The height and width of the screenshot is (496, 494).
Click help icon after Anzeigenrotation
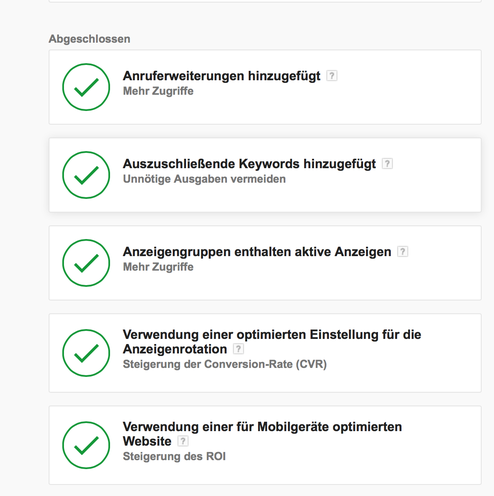click(x=238, y=349)
